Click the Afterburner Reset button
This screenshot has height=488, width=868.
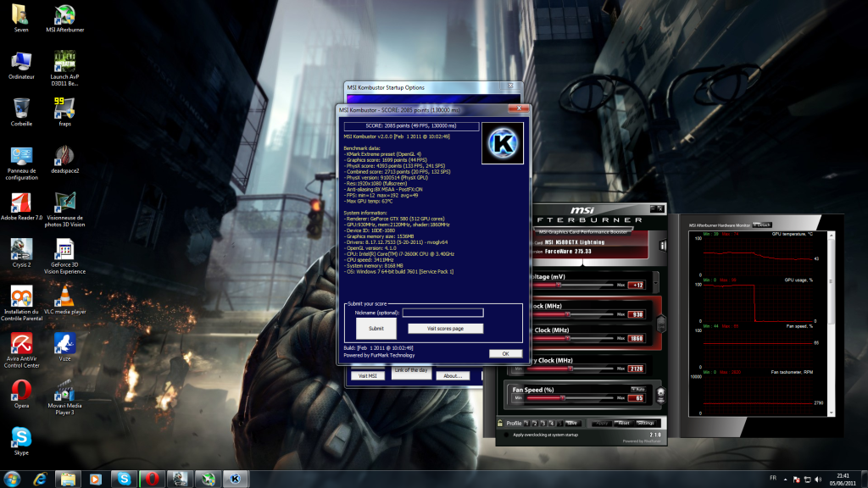(623, 424)
